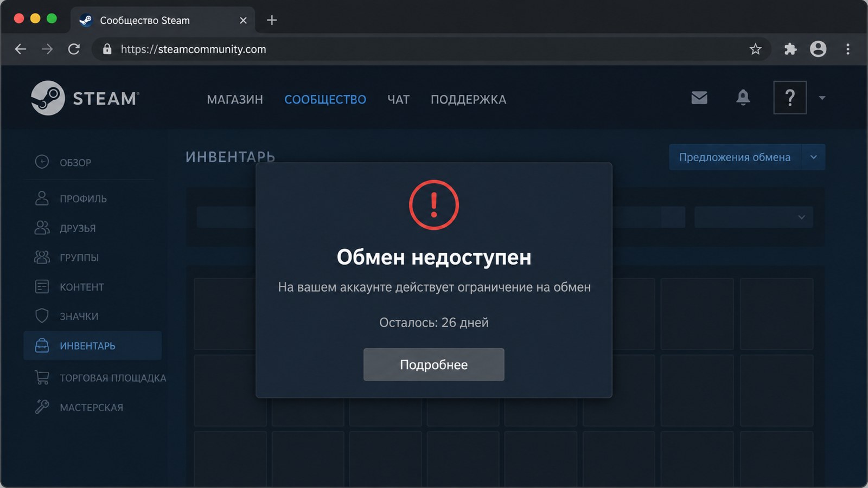This screenshot has width=868, height=488.
Task: Open the СООБЩЕСТВО menu item
Action: (325, 100)
